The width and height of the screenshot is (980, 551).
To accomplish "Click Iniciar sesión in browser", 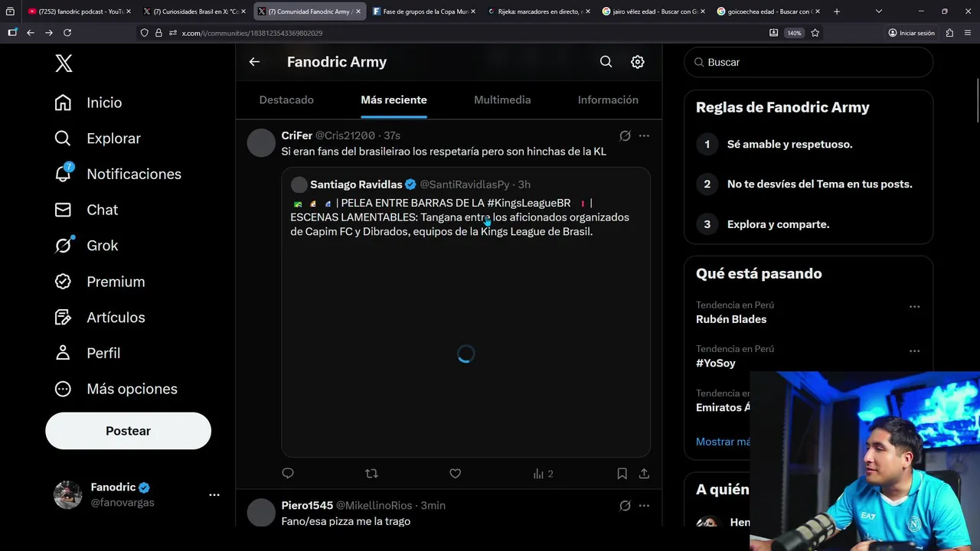I will pyautogui.click(x=911, y=33).
